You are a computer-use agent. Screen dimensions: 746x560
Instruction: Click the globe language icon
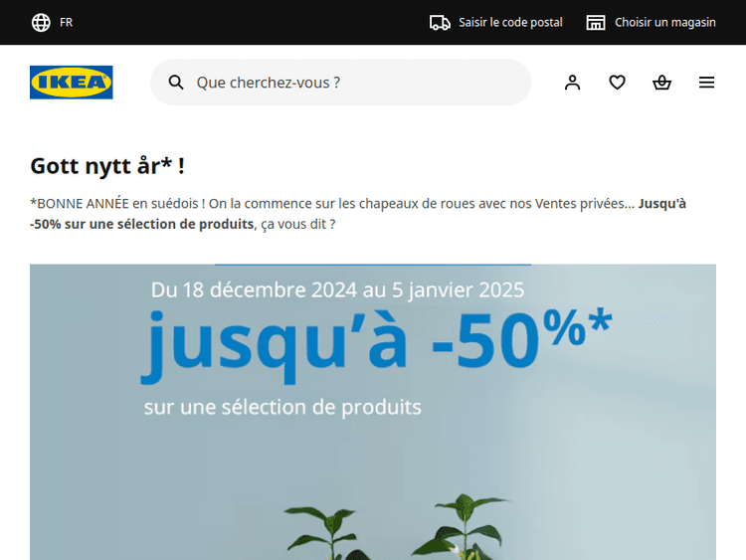(x=41, y=22)
